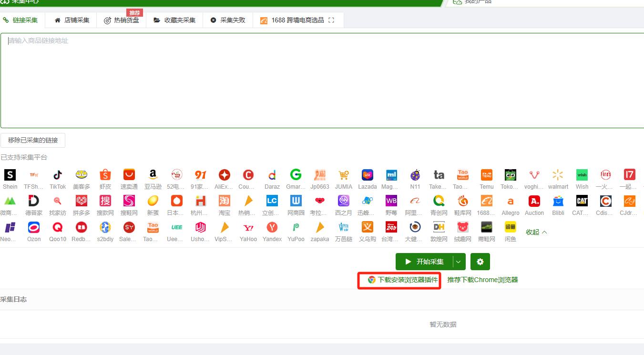Image resolution: width=644 pixels, height=355 pixels.
Task: Click the Wish platform icon
Action: point(582,175)
